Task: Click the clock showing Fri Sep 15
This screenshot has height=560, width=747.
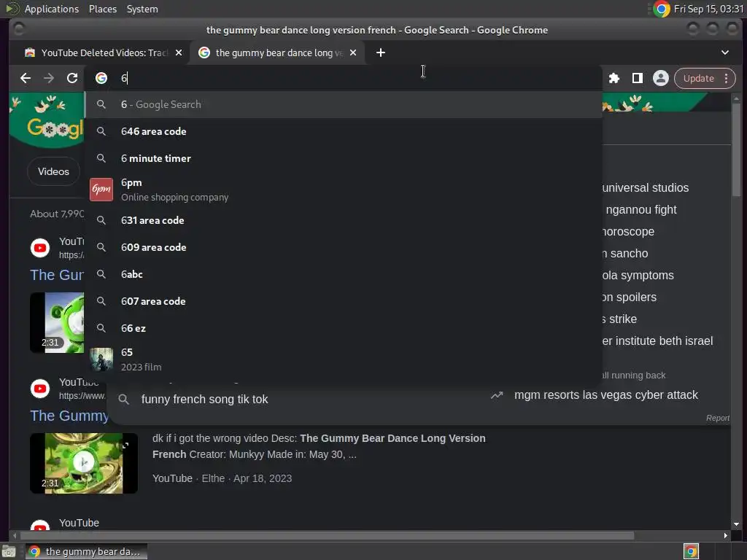Action: (x=708, y=9)
